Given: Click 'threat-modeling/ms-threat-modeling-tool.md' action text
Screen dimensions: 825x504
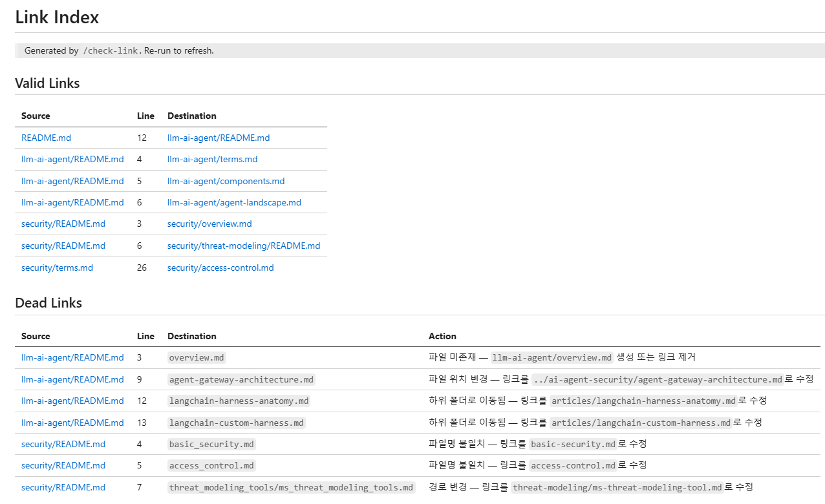Looking at the screenshot, I should 617,487.
